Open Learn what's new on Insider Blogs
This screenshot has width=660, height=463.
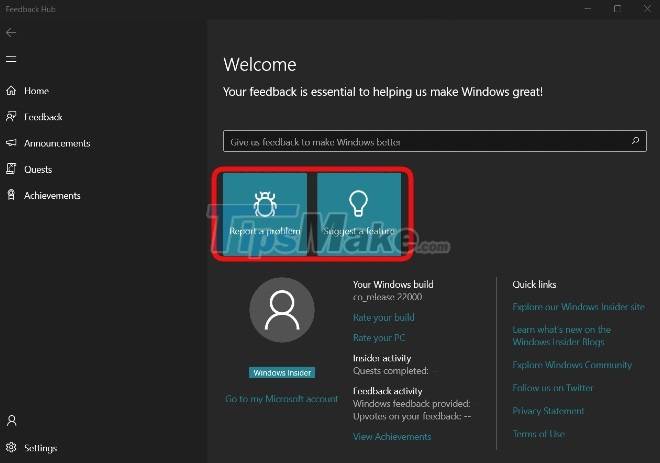[562, 335]
